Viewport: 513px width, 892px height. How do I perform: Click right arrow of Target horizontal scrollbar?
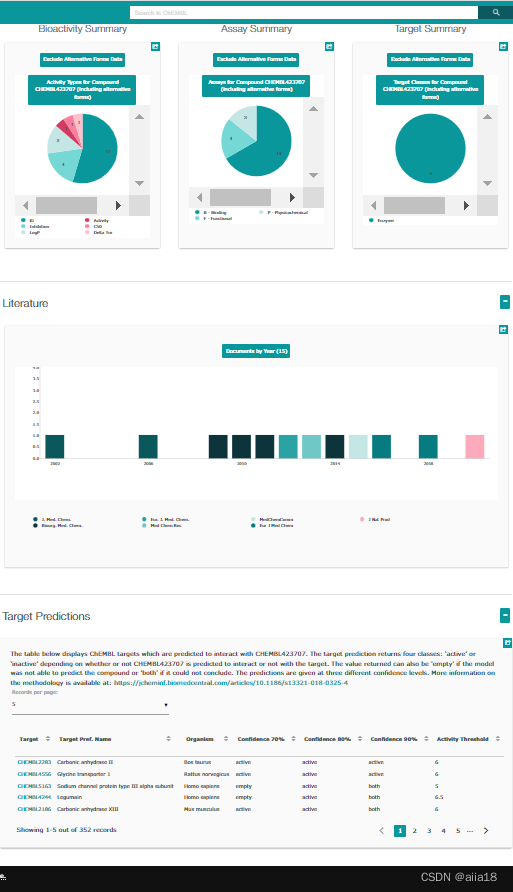point(466,205)
